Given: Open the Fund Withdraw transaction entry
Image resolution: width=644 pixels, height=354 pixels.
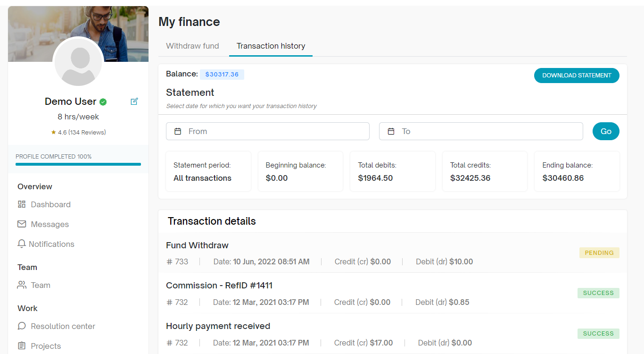Looking at the screenshot, I should click(x=197, y=245).
